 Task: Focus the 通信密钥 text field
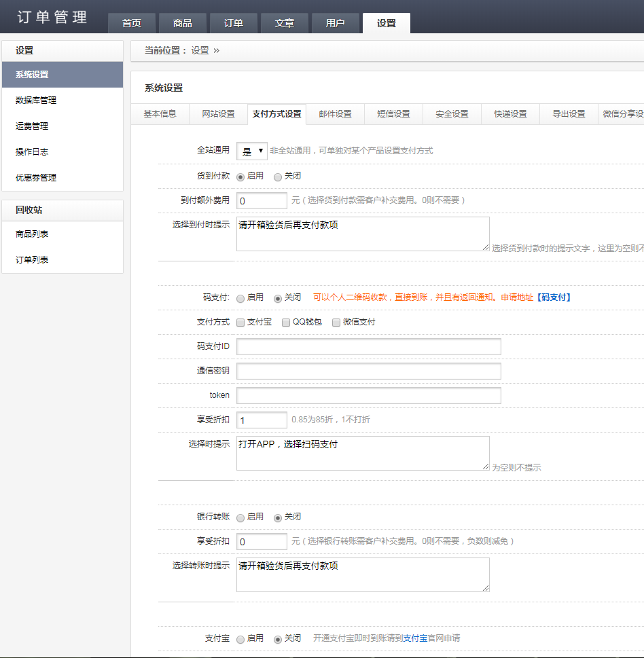368,371
